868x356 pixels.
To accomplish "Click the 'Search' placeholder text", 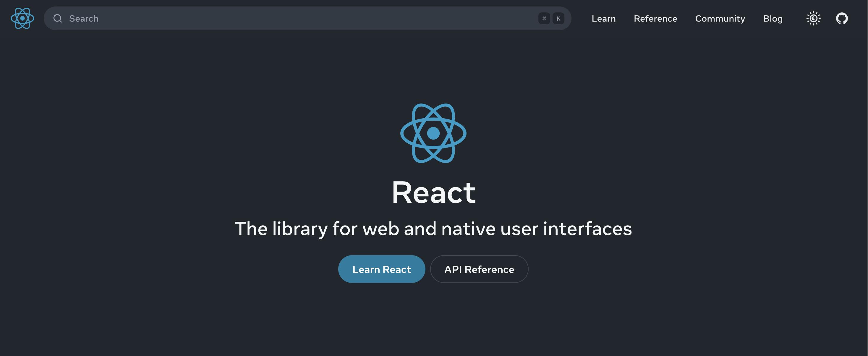I will (x=84, y=19).
